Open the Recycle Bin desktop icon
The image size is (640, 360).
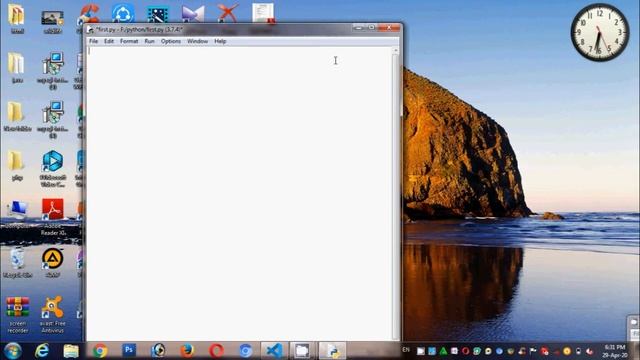pyautogui.click(x=18, y=263)
